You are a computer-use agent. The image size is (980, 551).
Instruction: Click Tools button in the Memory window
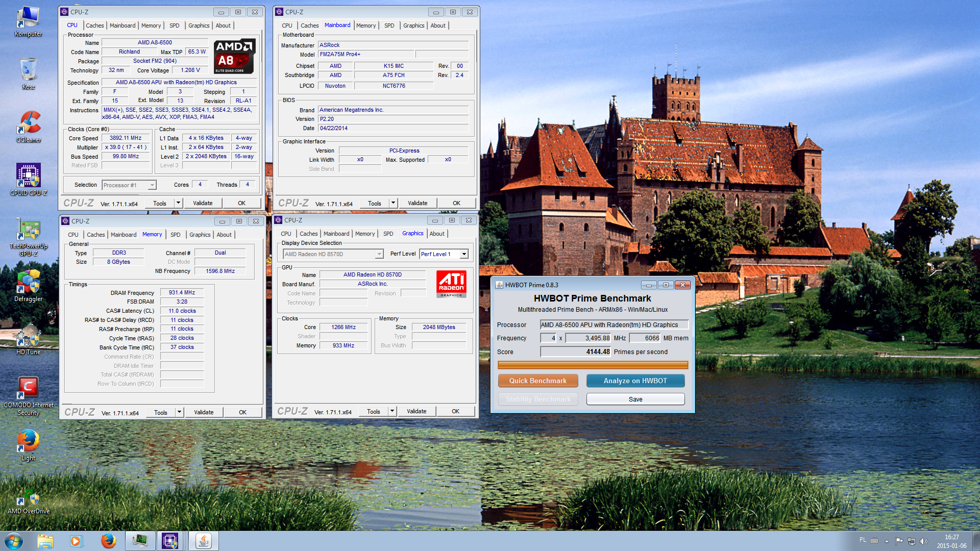161,412
